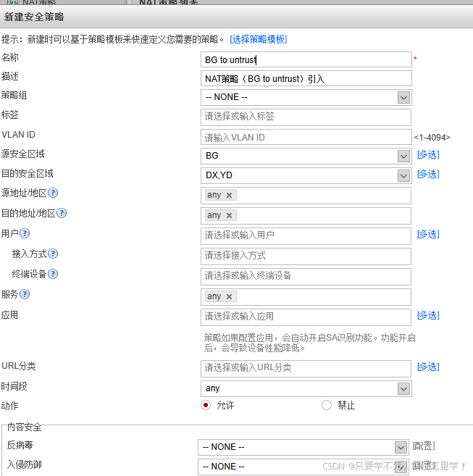473x476 pixels.
Task: Click the 标签 input field
Action: point(306,117)
